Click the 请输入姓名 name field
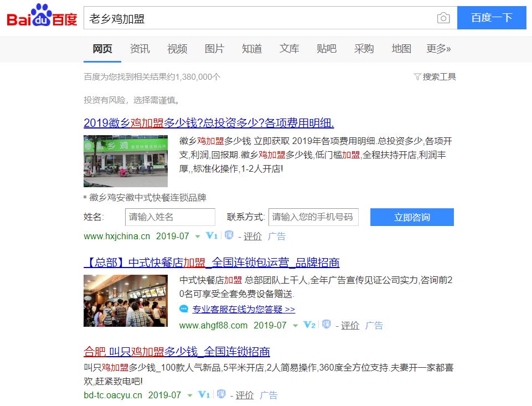 (170, 217)
